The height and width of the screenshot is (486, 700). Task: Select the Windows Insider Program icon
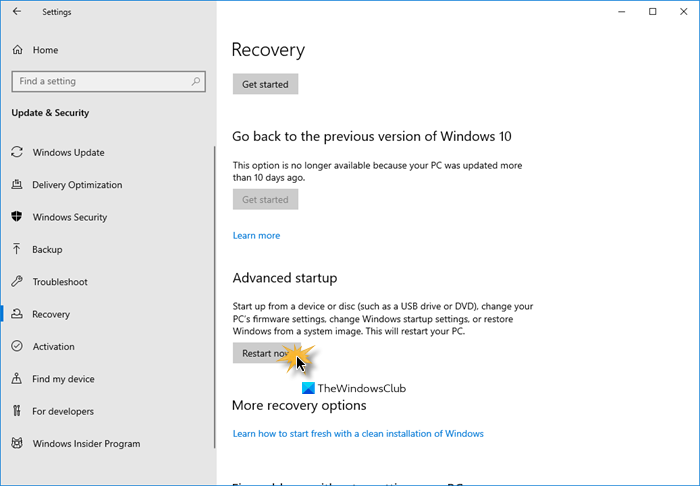(17, 443)
